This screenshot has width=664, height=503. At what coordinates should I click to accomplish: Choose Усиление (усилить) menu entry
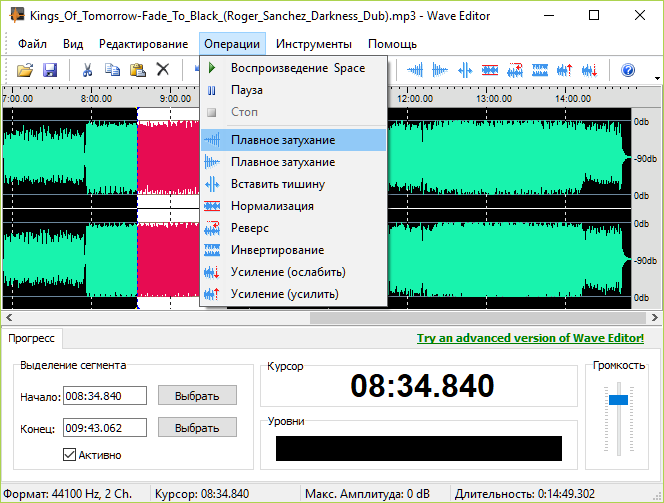pos(293,294)
